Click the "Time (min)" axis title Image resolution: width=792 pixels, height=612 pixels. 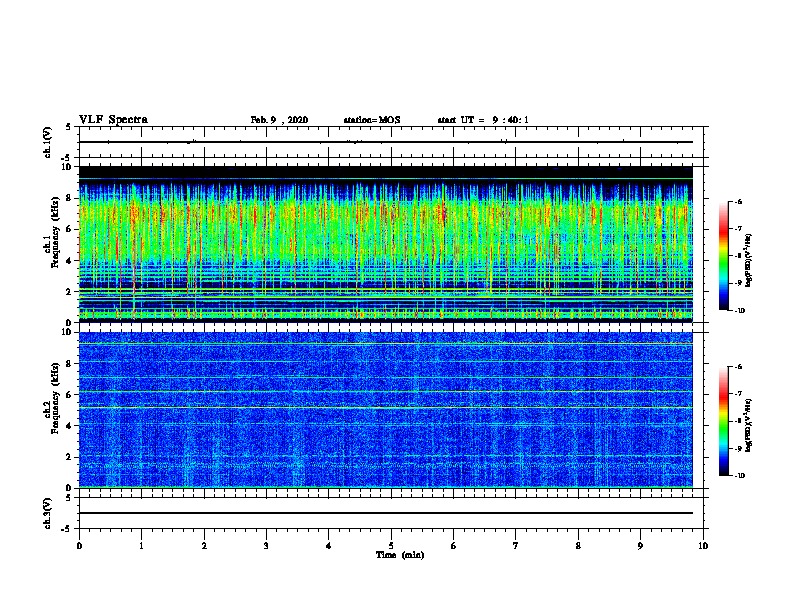(400, 555)
